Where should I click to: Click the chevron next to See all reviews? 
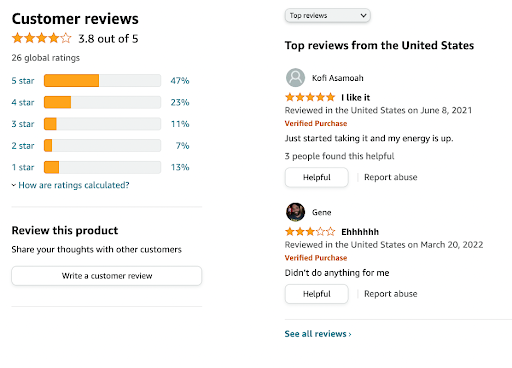pos(350,334)
